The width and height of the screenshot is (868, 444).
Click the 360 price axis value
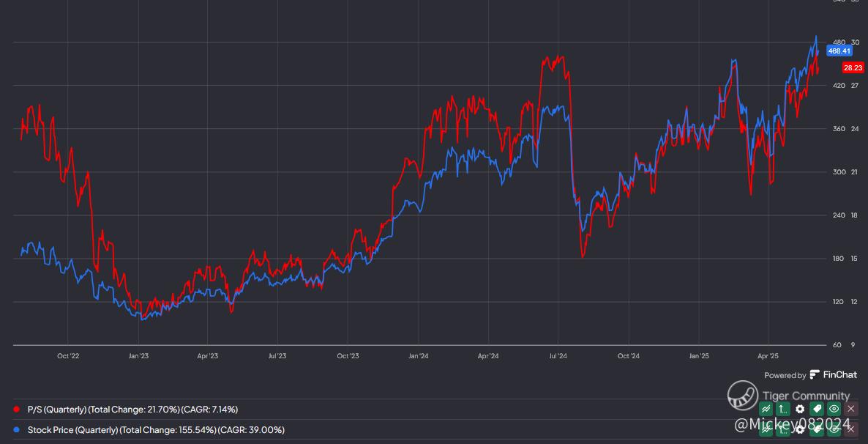click(839, 129)
